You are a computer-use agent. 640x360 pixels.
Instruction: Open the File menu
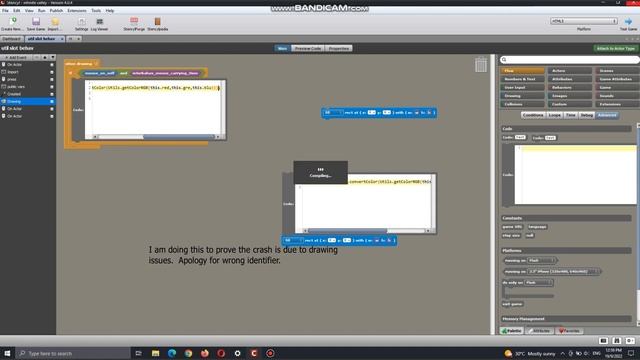5,11
